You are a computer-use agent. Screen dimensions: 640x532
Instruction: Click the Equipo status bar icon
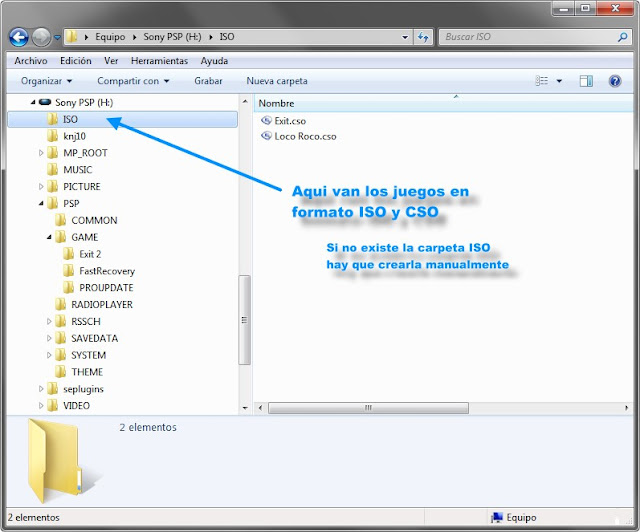click(x=497, y=518)
